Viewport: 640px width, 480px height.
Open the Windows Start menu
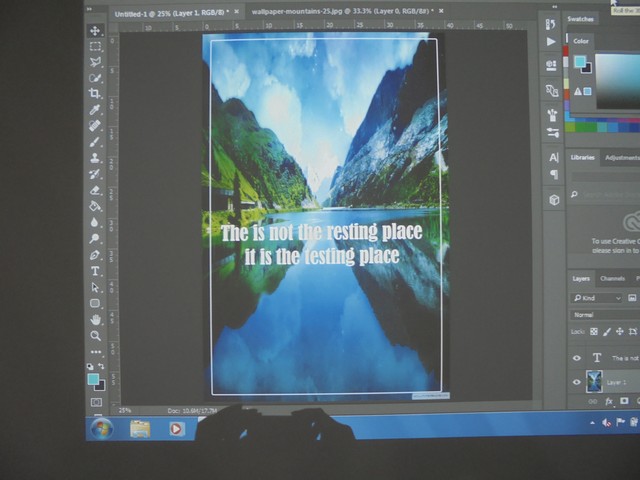pos(101,428)
